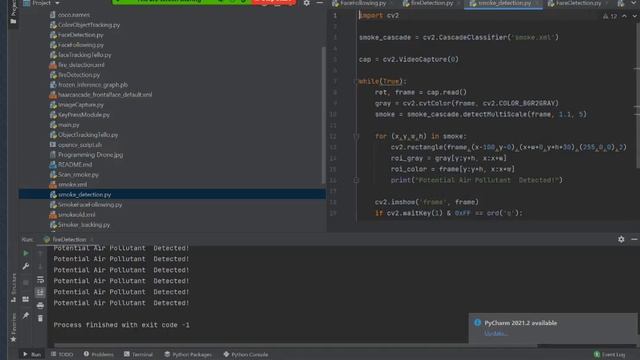Open the Run tool window button
Viewport: 640px width, 360px height.
click(32, 354)
